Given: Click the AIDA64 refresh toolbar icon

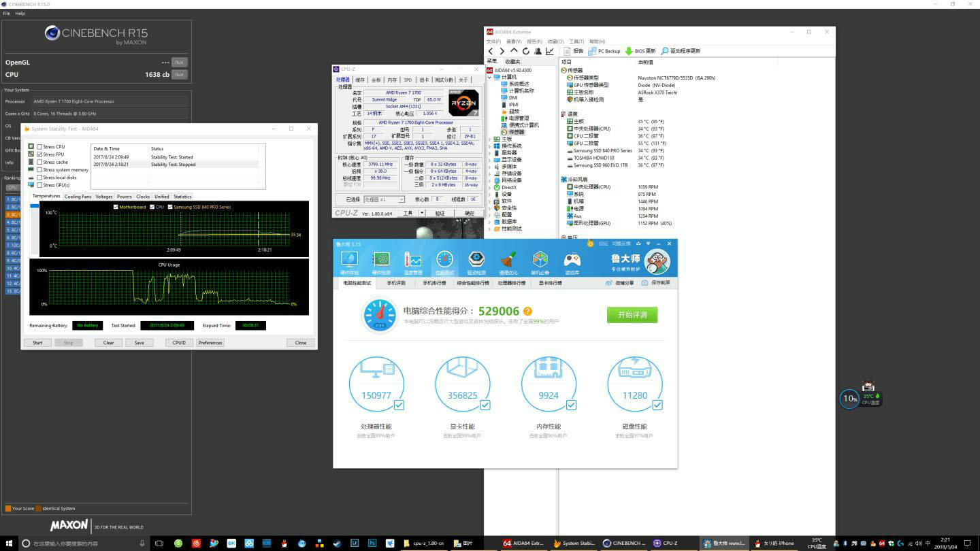Looking at the screenshot, I should click(525, 51).
